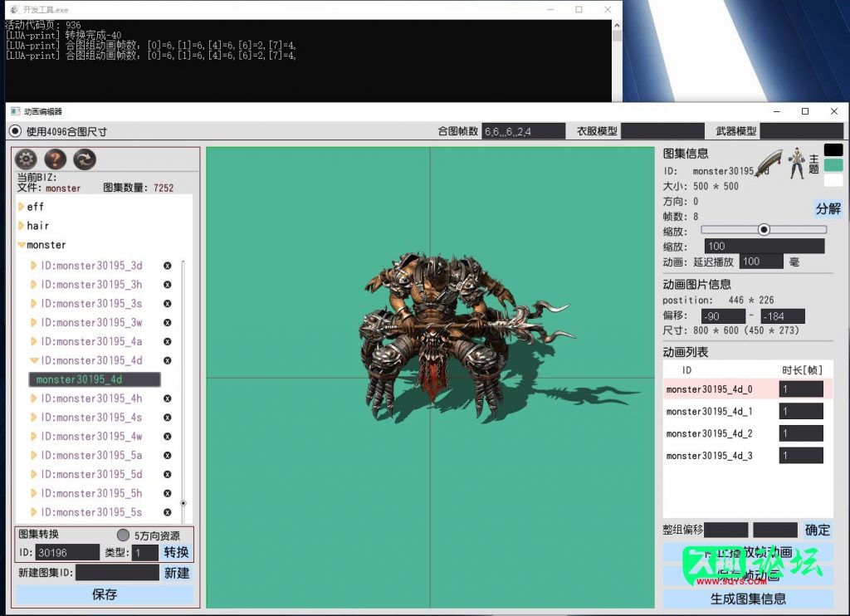Expand the hair folder
Image resolution: width=850 pixels, height=616 pixels.
coord(21,226)
